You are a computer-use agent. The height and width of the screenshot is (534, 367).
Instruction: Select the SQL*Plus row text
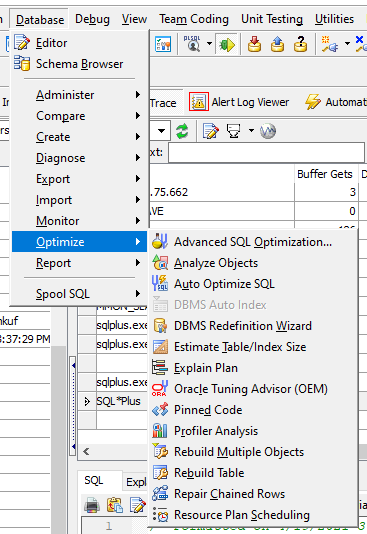[118, 401]
